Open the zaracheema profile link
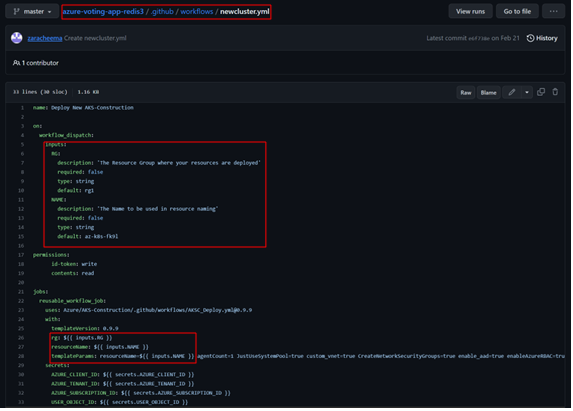 coord(45,38)
